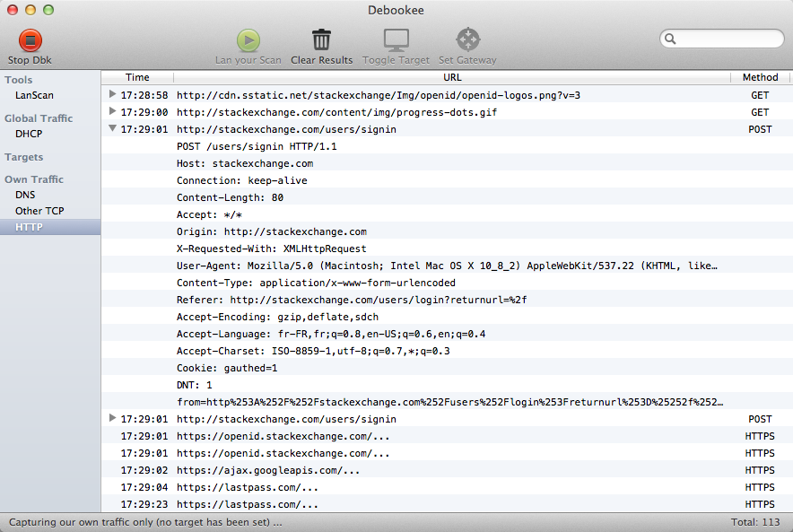Sort by the Time column header

click(x=137, y=77)
